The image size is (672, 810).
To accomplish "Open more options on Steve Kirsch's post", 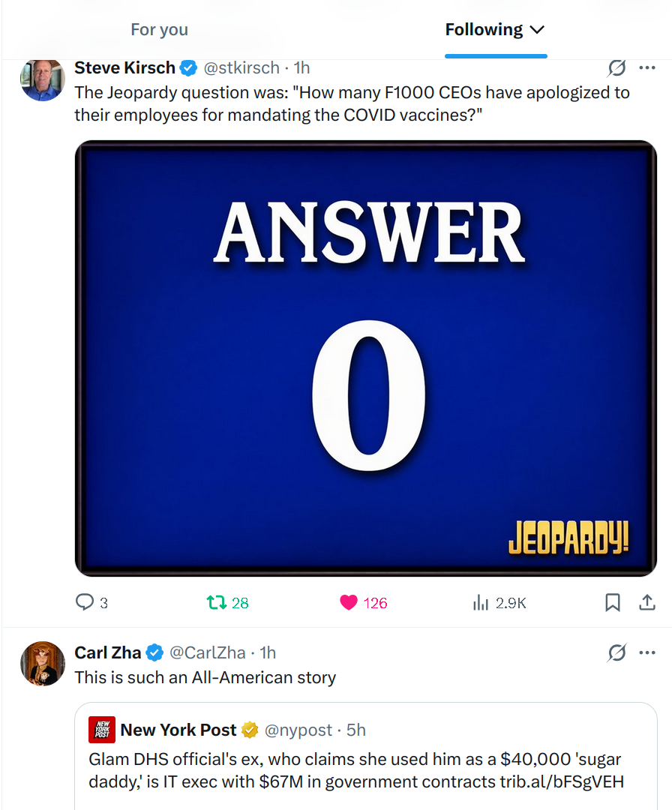I will click(x=647, y=67).
